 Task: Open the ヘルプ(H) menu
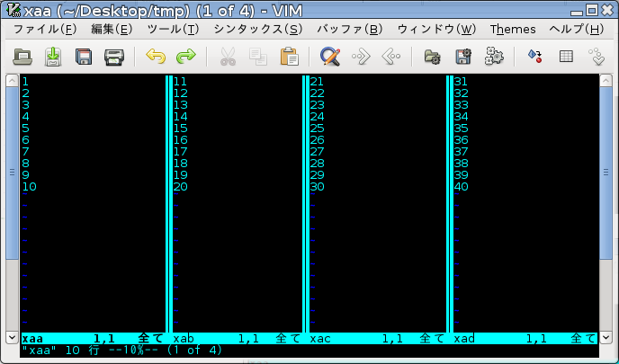coord(577,29)
